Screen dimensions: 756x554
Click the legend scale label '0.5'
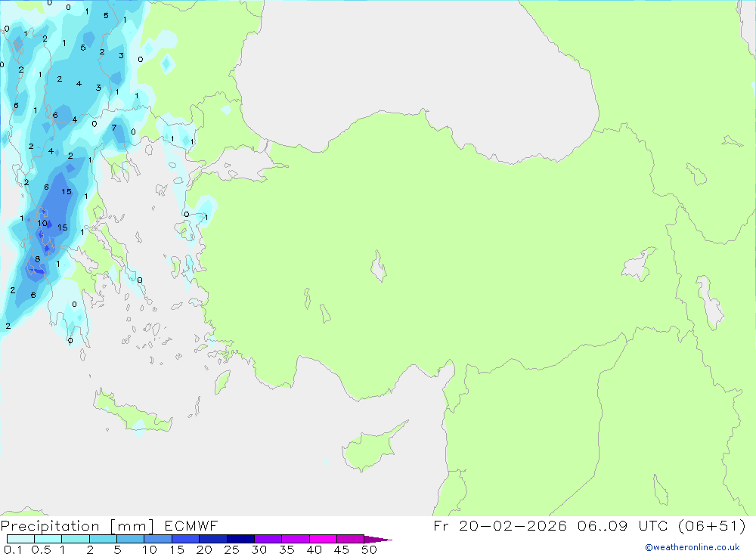(x=41, y=549)
